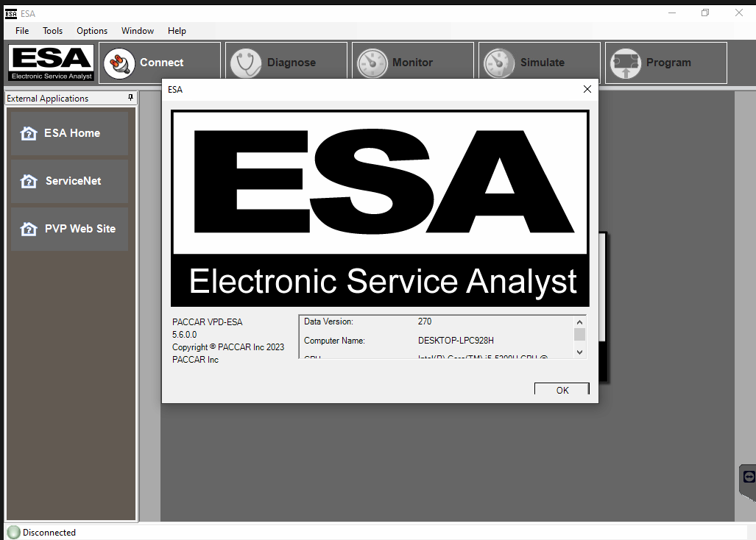This screenshot has height=540, width=756.
Task: Expand the Options menu
Action: tap(92, 31)
